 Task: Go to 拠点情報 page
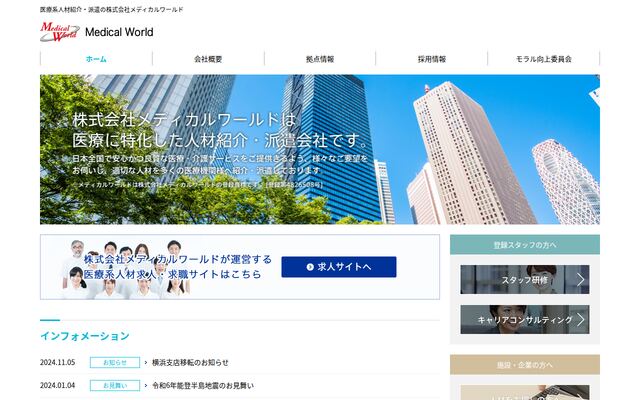[320, 59]
